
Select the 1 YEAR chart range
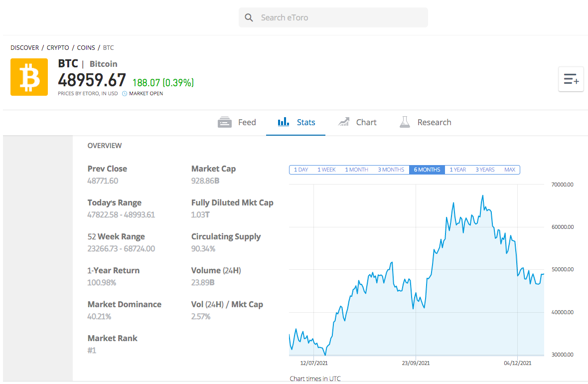coord(457,170)
